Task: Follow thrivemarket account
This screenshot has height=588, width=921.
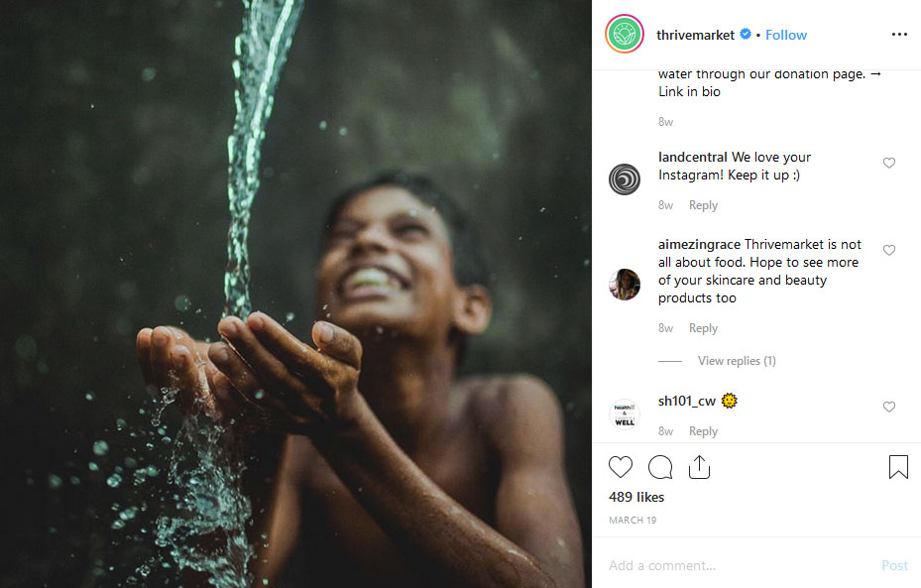Action: [786, 36]
